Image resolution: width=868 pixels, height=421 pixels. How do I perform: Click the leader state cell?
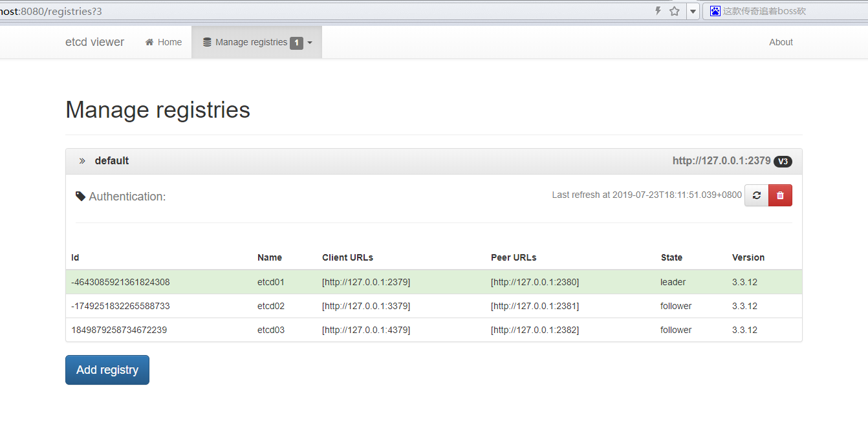pos(673,282)
